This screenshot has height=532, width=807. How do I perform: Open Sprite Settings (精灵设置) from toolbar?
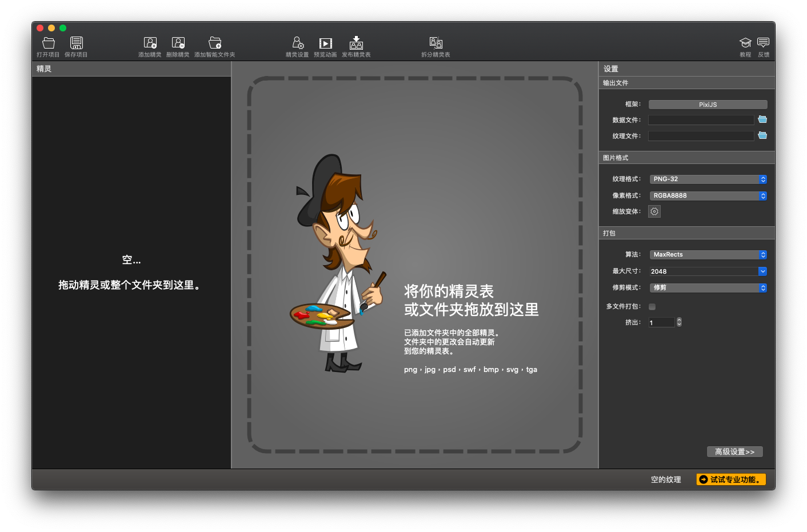pyautogui.click(x=297, y=43)
